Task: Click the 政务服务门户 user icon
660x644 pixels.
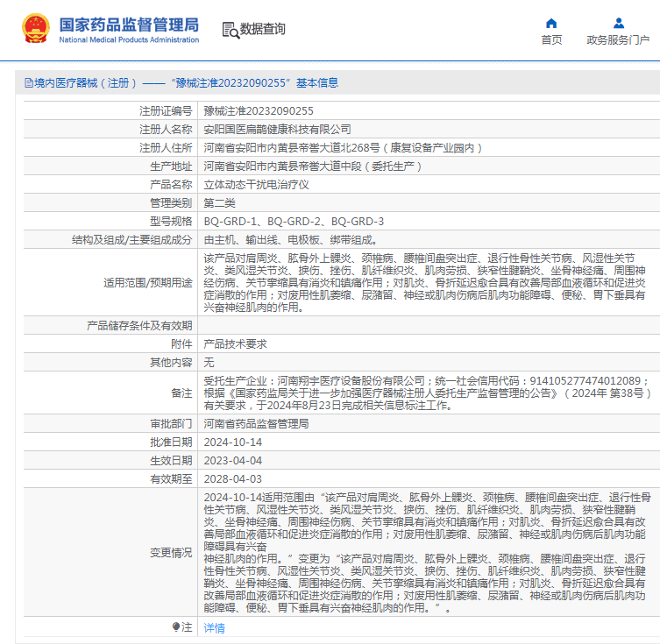Action: tap(618, 23)
